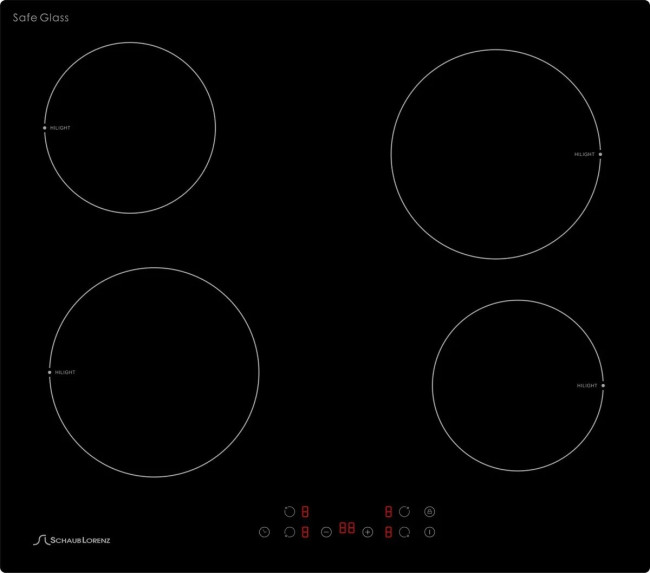650x573 pixels.
Task: Toggle the main power on/off button
Action: tap(430, 532)
